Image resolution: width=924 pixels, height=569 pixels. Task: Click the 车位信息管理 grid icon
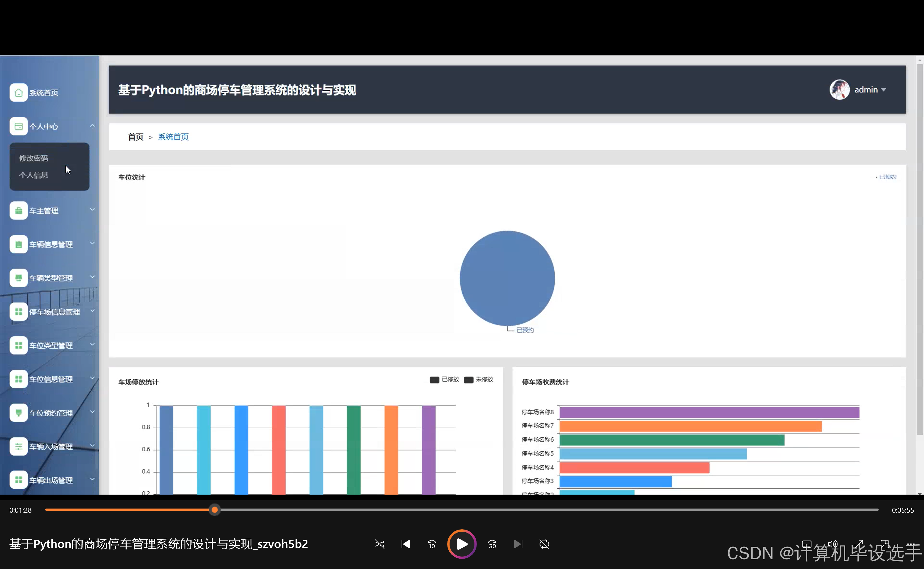click(x=18, y=379)
